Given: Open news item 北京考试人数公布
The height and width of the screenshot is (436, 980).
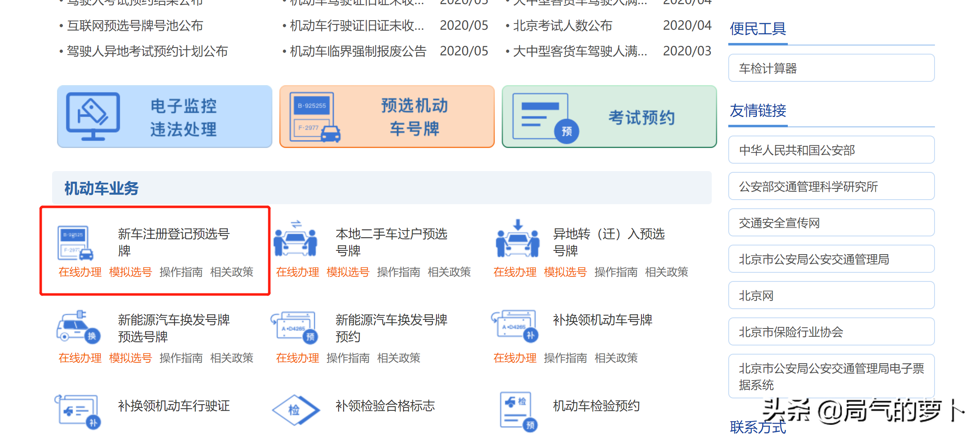Looking at the screenshot, I should (563, 26).
